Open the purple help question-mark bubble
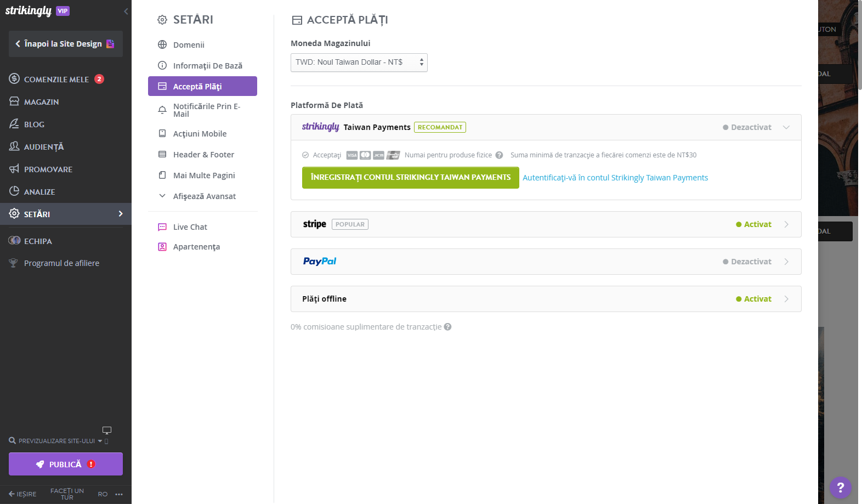 pyautogui.click(x=841, y=488)
